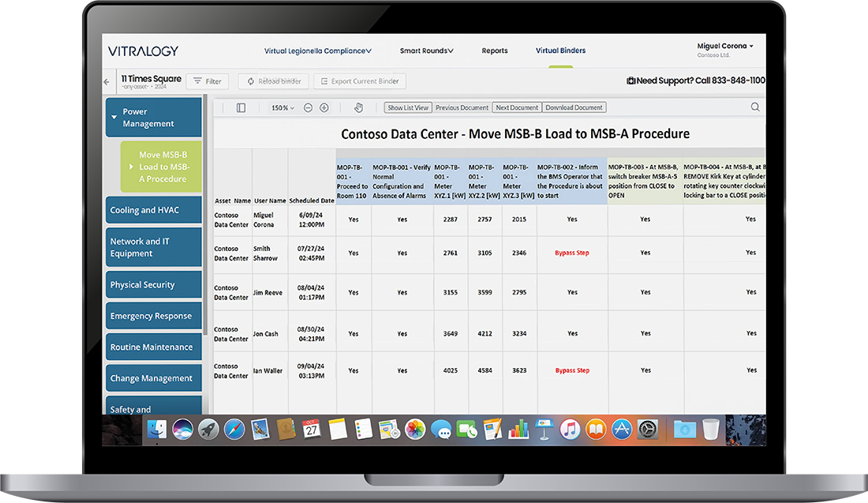Click Show List View button
This screenshot has height=503, width=868.
(x=408, y=107)
